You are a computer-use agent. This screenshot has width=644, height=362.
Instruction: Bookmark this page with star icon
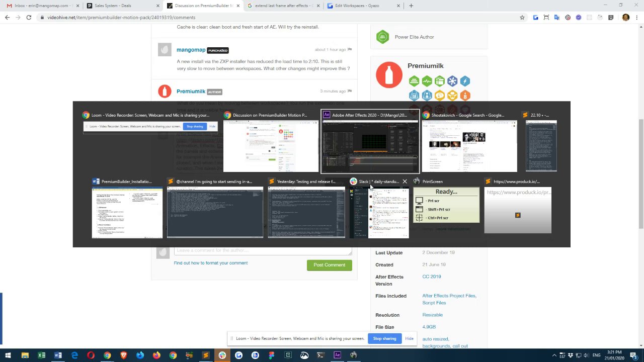click(522, 17)
